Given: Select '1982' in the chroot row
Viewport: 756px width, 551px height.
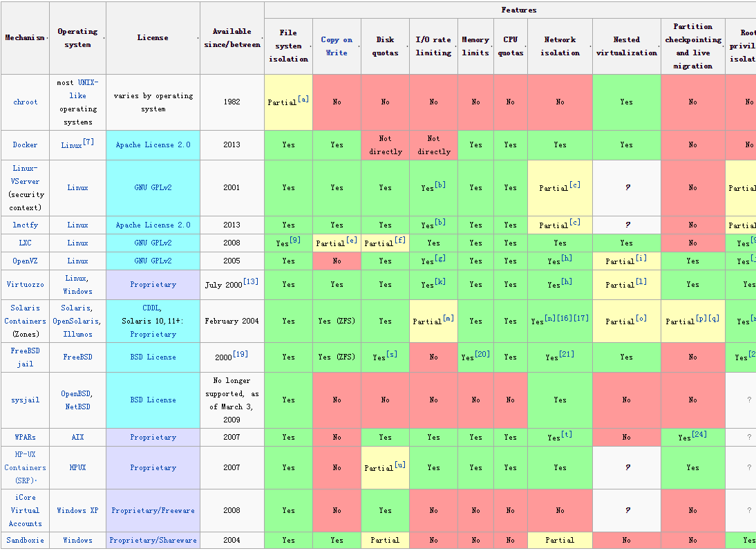Looking at the screenshot, I should [x=232, y=102].
